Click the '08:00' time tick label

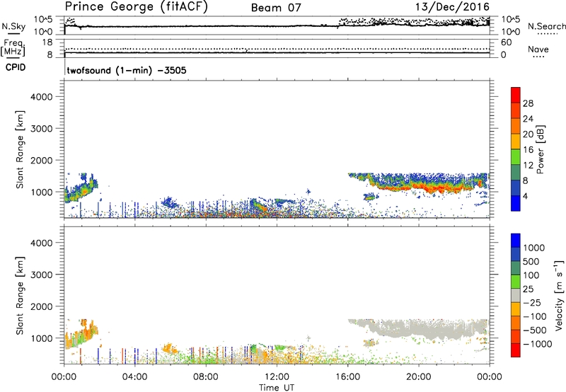206,377
